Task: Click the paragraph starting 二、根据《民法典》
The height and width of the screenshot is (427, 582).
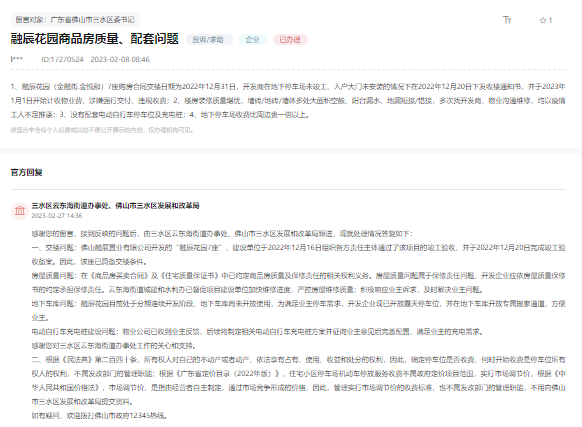Action: (298, 381)
